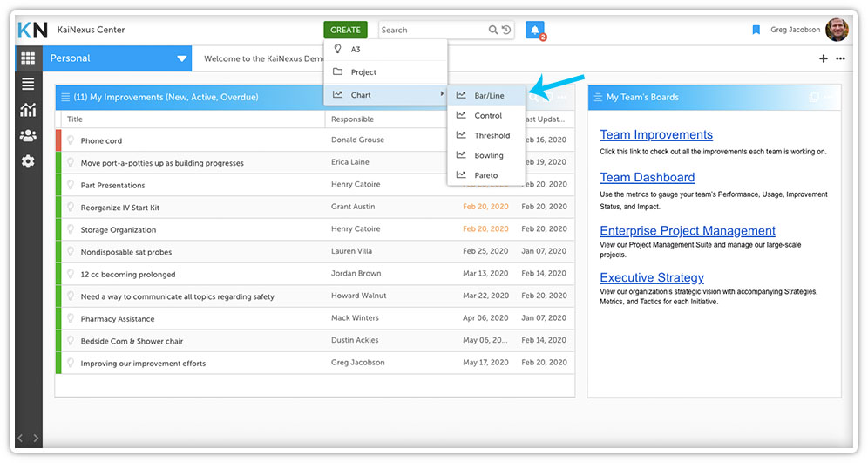Open Greg Jacobson's profile avatar

click(837, 30)
